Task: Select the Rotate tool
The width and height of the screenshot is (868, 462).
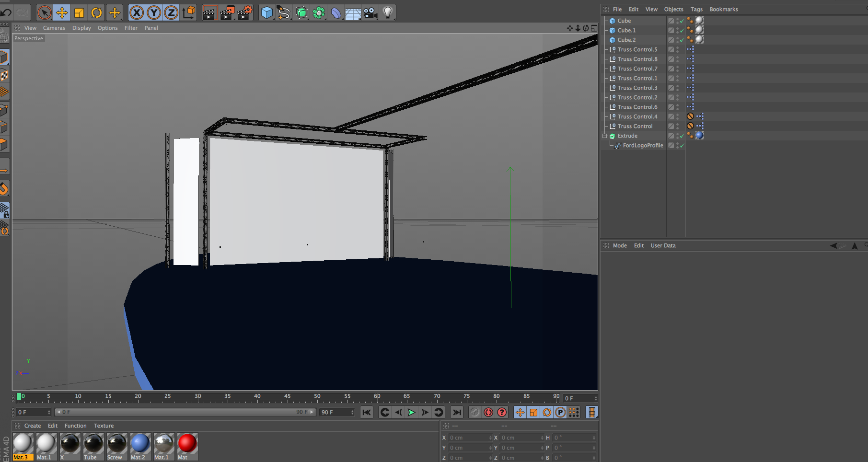Action: point(96,12)
